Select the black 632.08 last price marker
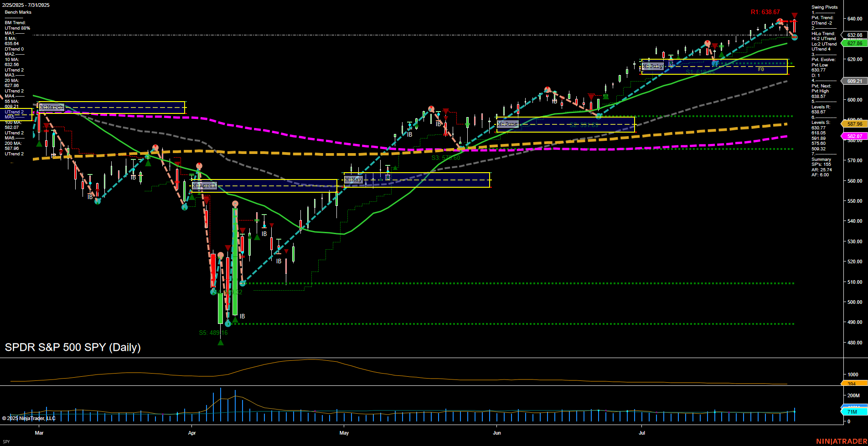Viewport: 868px width, 446px height. 854,35
